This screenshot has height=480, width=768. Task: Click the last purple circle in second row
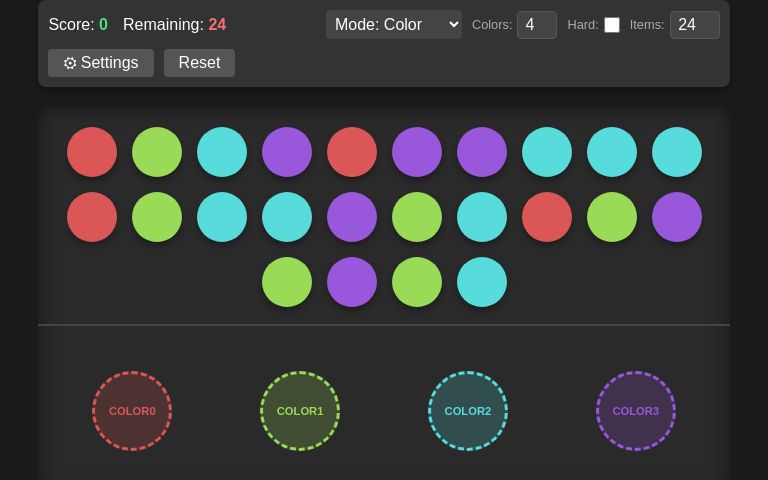[x=677, y=217]
